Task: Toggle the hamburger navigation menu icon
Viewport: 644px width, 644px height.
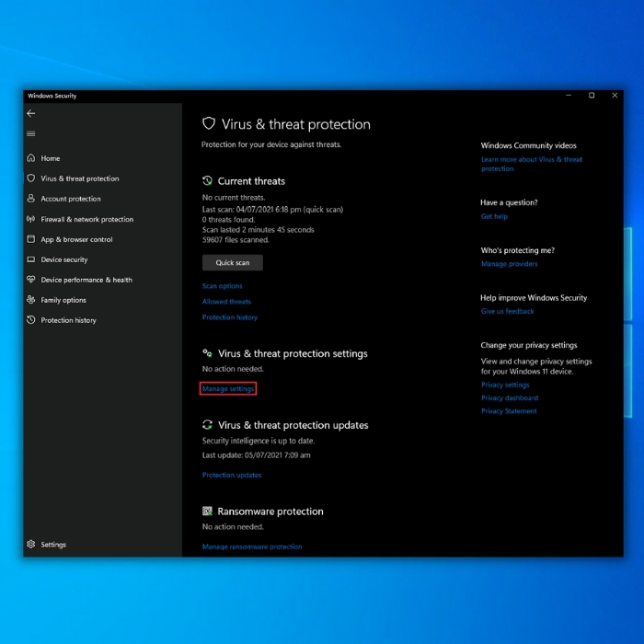Action: coord(30,134)
